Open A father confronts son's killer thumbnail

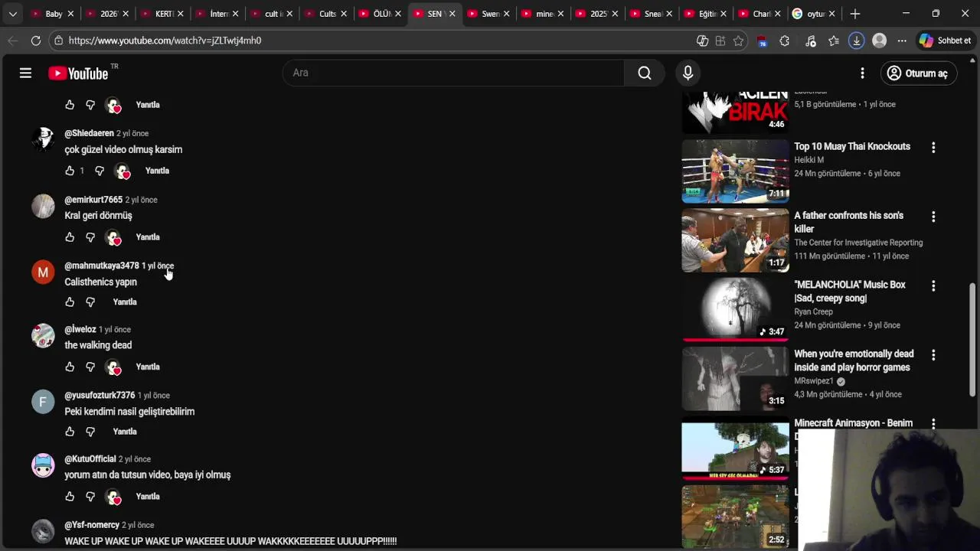coord(735,240)
